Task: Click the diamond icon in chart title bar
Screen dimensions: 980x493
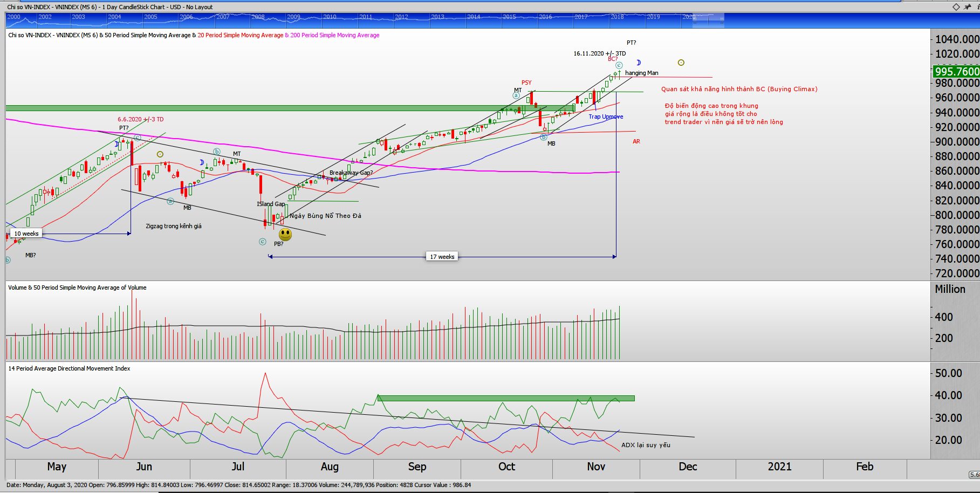Action: coord(956,7)
